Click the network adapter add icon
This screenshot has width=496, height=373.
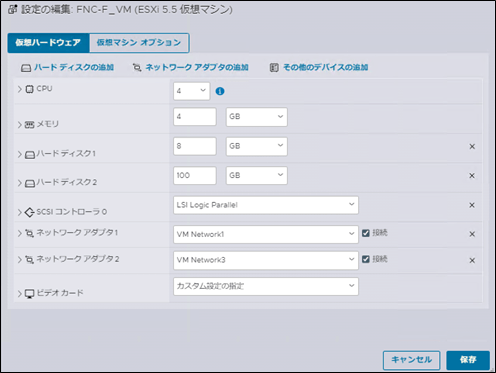coord(137,68)
